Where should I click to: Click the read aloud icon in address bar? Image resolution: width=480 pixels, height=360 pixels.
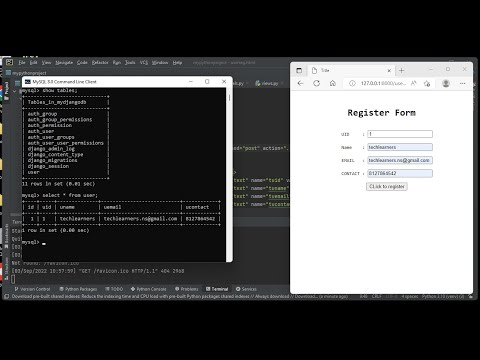point(414,83)
